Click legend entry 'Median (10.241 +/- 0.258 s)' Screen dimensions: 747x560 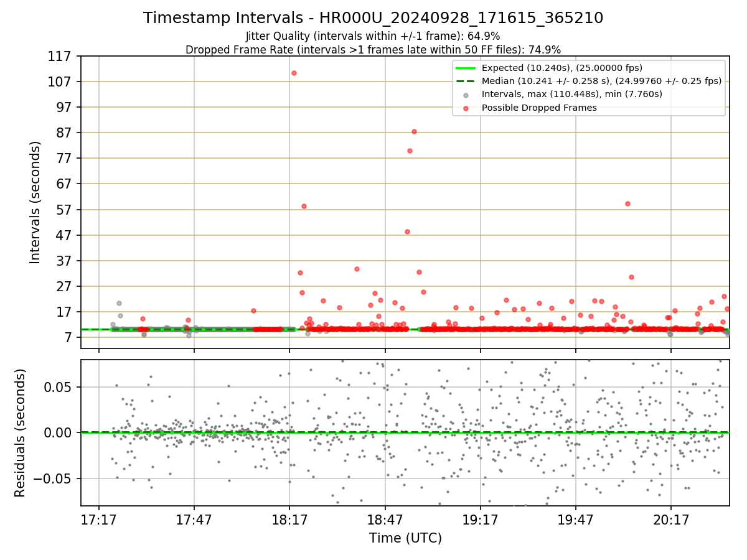(601, 81)
